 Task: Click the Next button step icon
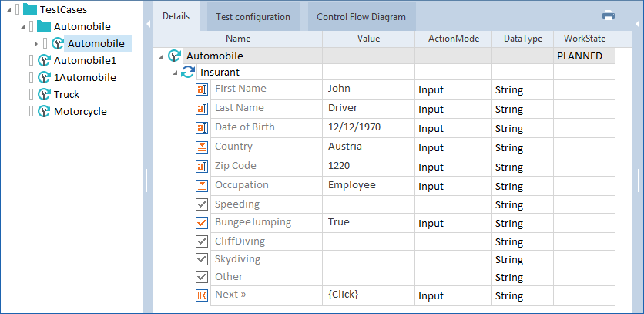point(202,295)
